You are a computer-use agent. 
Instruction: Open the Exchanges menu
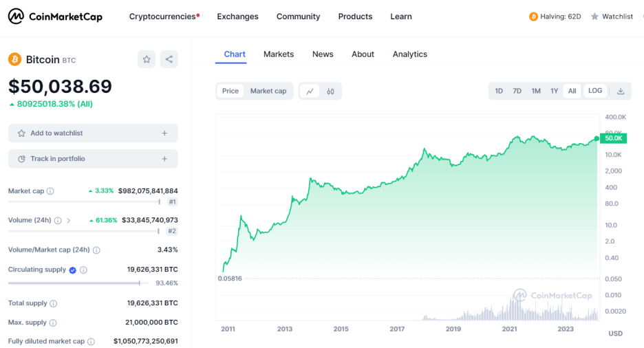pos(238,17)
